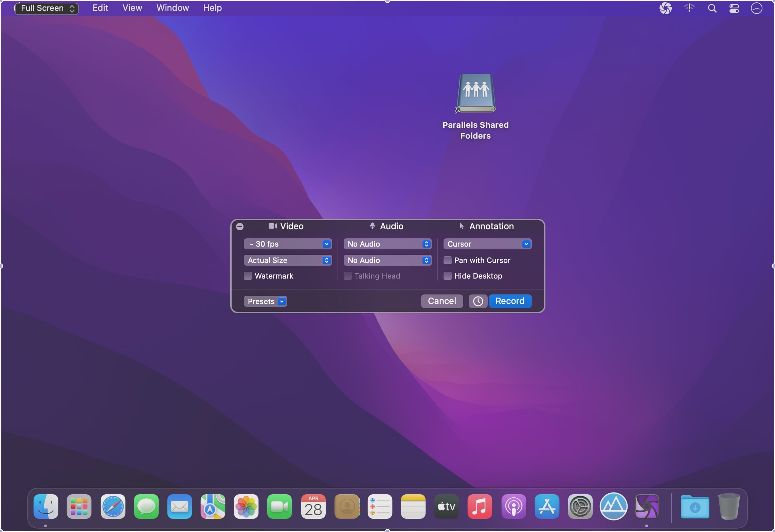Collapse panel with the minus button

pyautogui.click(x=240, y=227)
